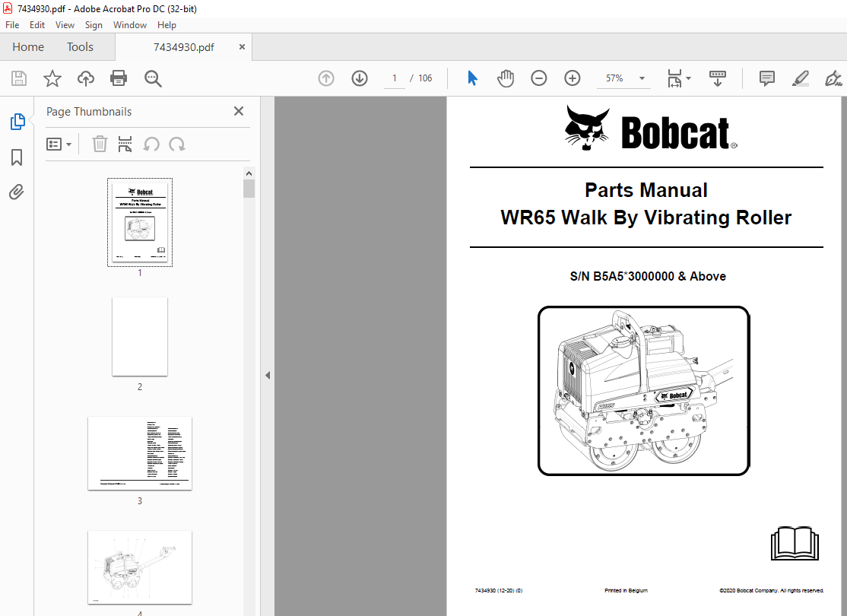Click the S/N B5A5*3000000 & Above text
Screen dimensions: 847x616
tap(648, 276)
